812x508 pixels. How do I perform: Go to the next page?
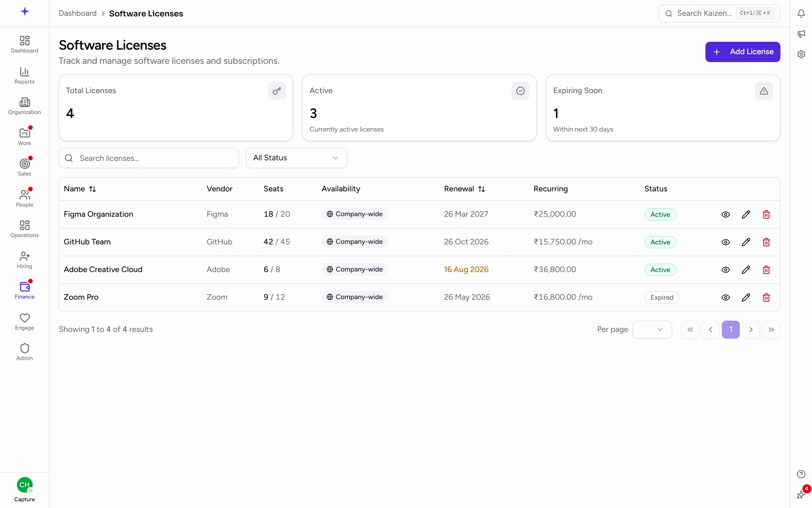coord(751,330)
